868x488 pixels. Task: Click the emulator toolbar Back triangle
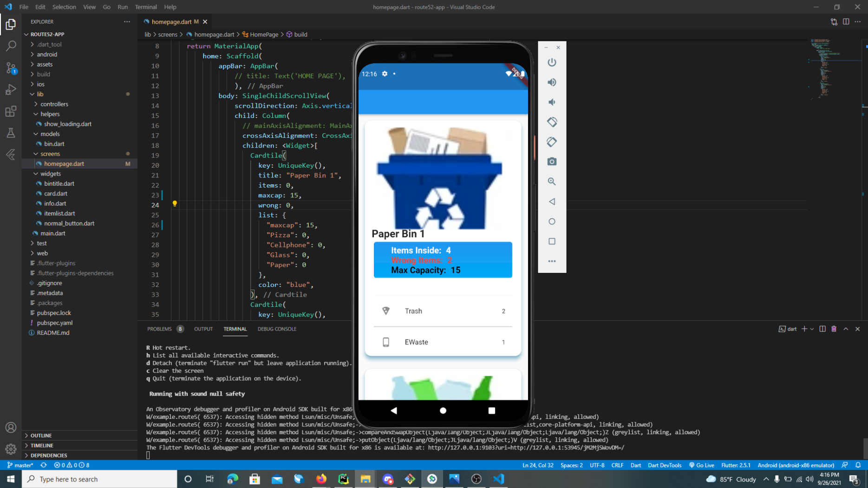coord(552,202)
